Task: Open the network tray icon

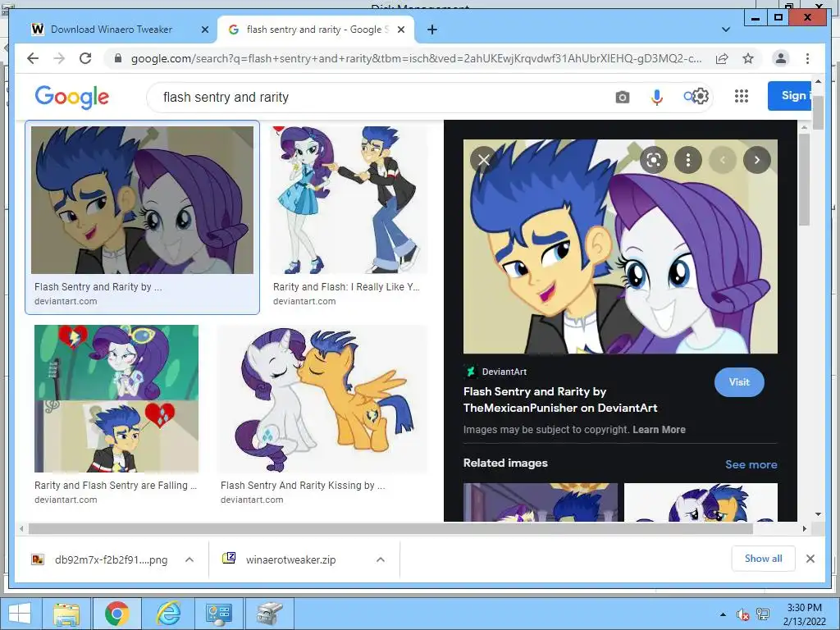Action: (x=763, y=614)
